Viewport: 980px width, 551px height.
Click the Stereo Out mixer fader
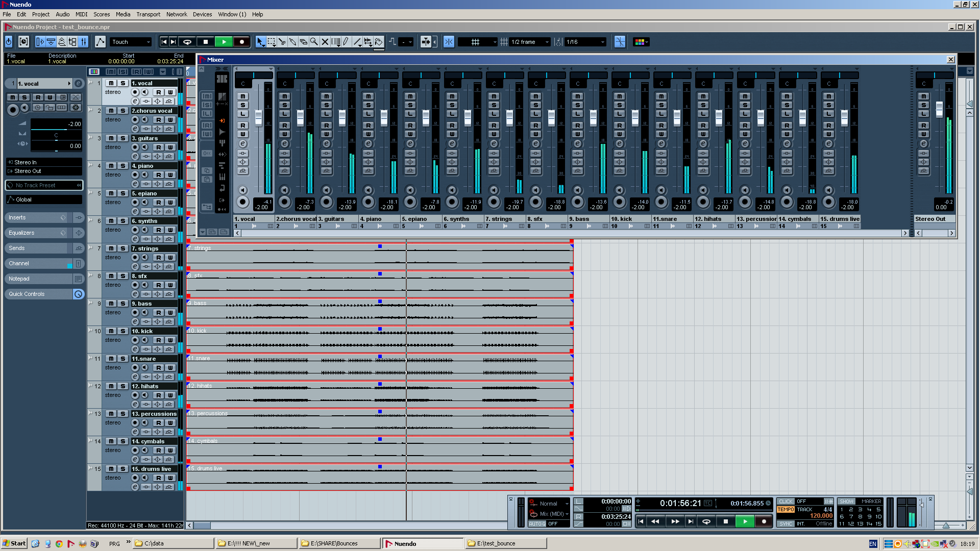click(x=939, y=109)
